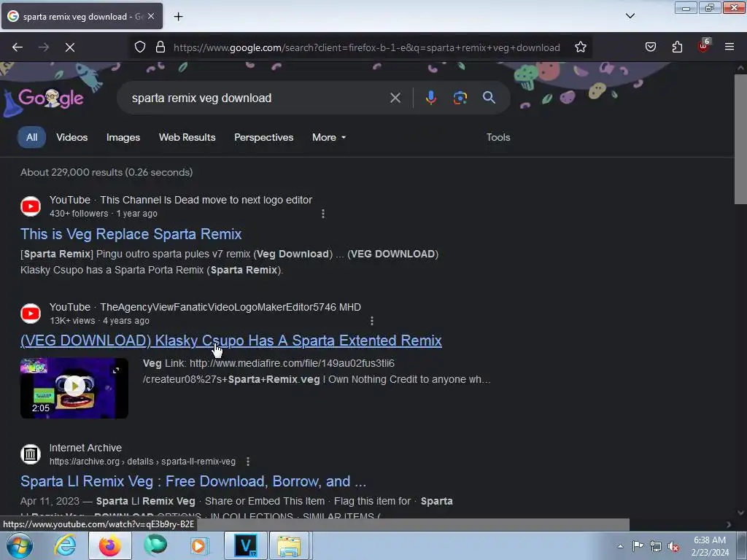Open the search Tools options
Image resolution: width=747 pixels, height=560 pixels.
coord(498,137)
